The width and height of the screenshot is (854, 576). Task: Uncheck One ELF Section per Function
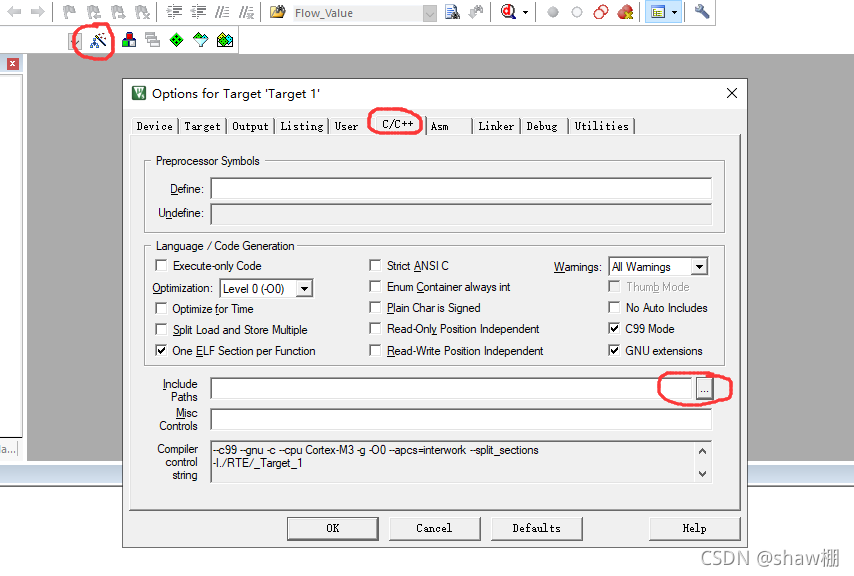click(161, 350)
